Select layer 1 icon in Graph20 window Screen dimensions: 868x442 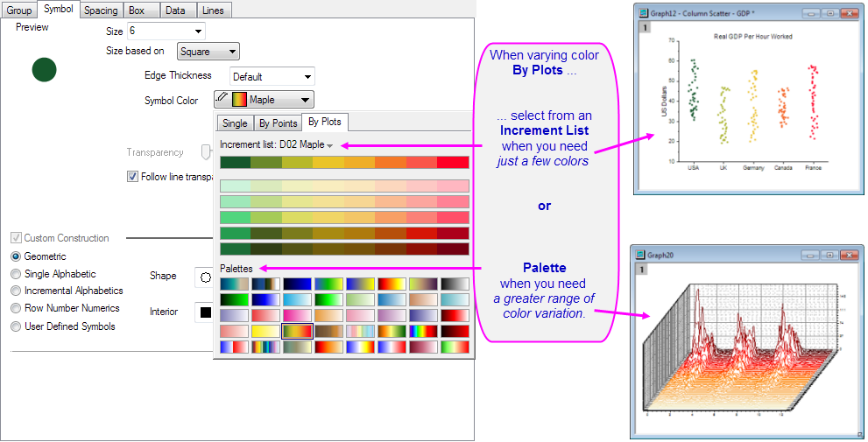(642, 270)
